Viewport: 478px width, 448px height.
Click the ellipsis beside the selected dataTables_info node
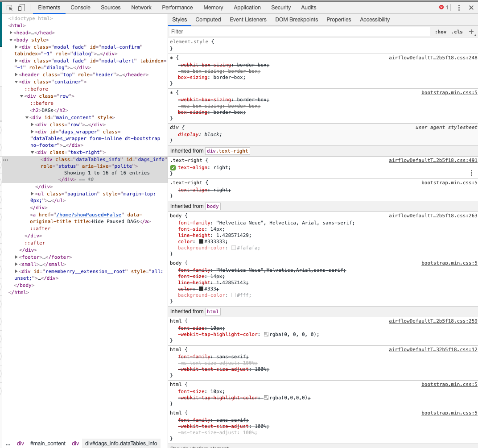(5, 160)
